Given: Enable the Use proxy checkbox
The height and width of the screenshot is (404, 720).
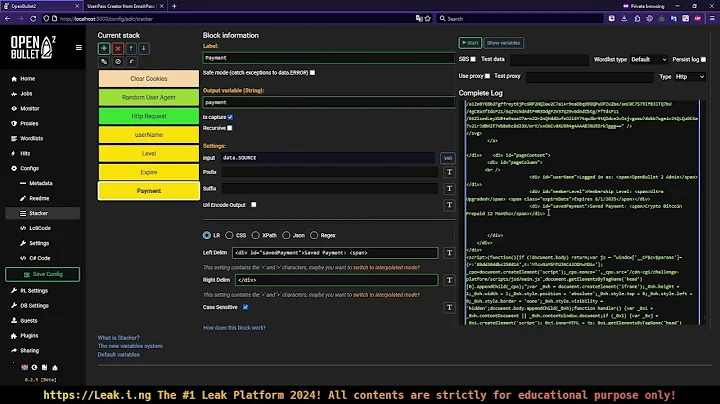Looking at the screenshot, I should click(487, 76).
